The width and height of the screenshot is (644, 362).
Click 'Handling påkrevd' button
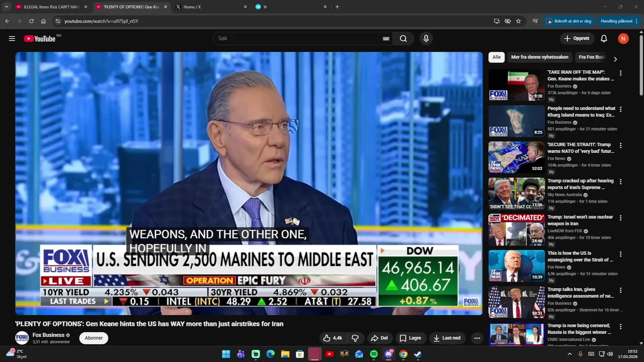pos(618,21)
